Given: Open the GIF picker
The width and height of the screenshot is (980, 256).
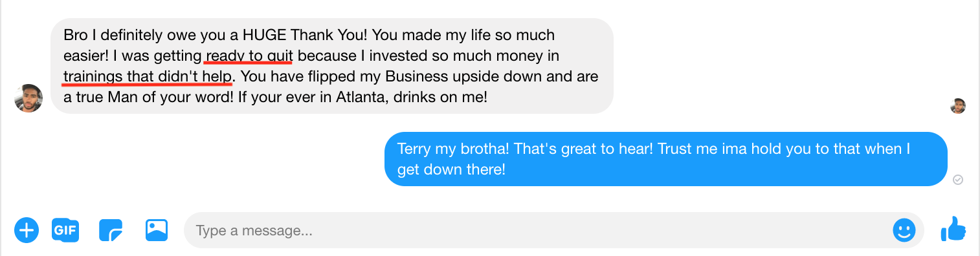Looking at the screenshot, I should pyautogui.click(x=65, y=229).
